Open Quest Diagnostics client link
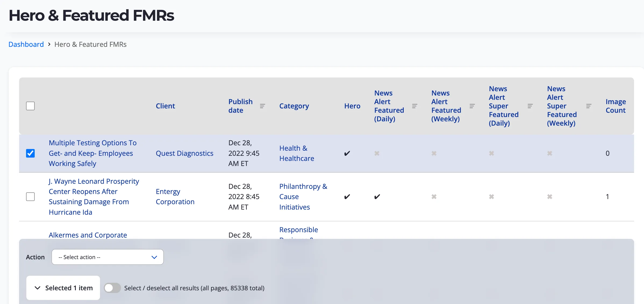Viewport: 644px width, 304px height. coord(184,153)
